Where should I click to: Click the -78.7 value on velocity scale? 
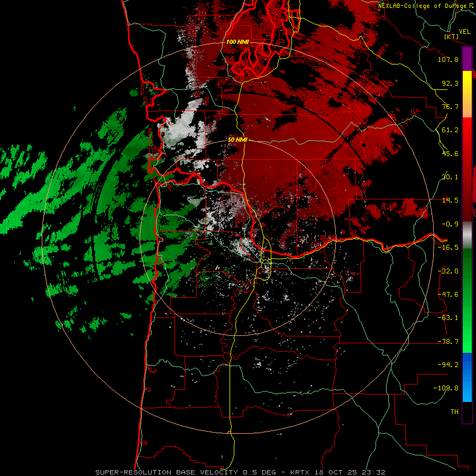(x=448, y=342)
